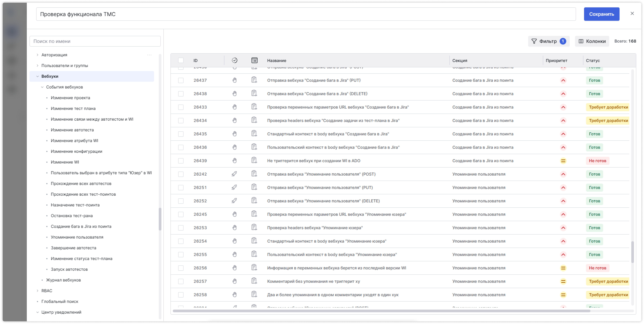Click rocket automated icon in row 26251

click(x=234, y=187)
